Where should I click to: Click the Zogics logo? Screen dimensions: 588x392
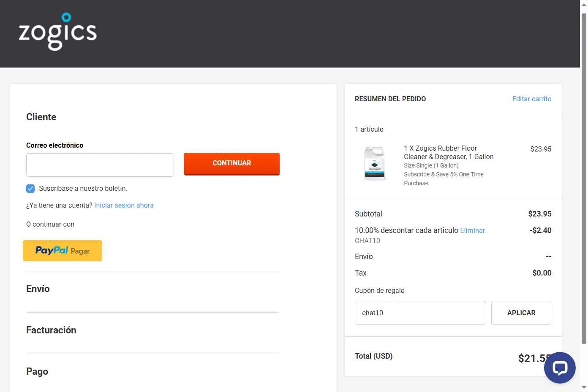click(58, 32)
